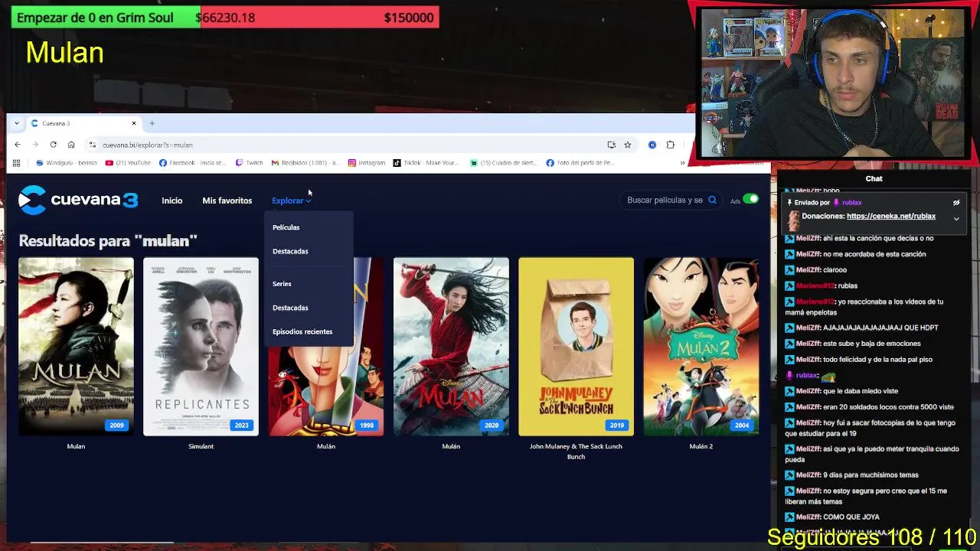The image size is (980, 551).
Task: Go to Inicio in the site navigation
Action: [172, 201]
